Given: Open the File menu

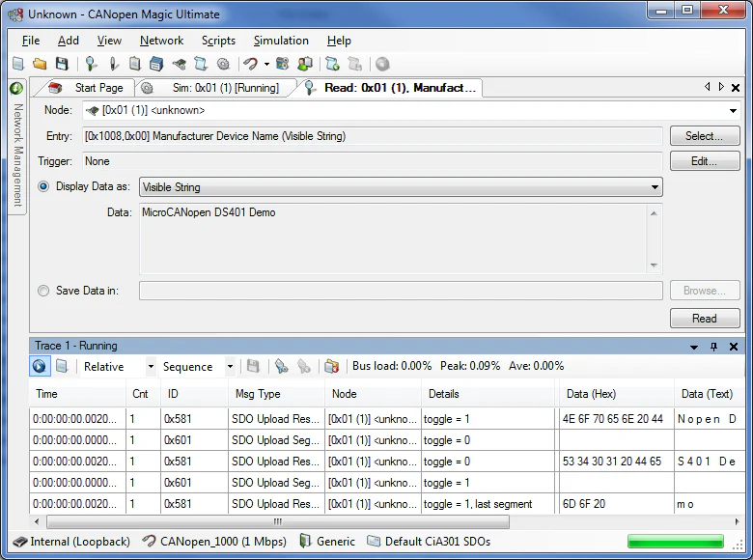Looking at the screenshot, I should 31,41.
